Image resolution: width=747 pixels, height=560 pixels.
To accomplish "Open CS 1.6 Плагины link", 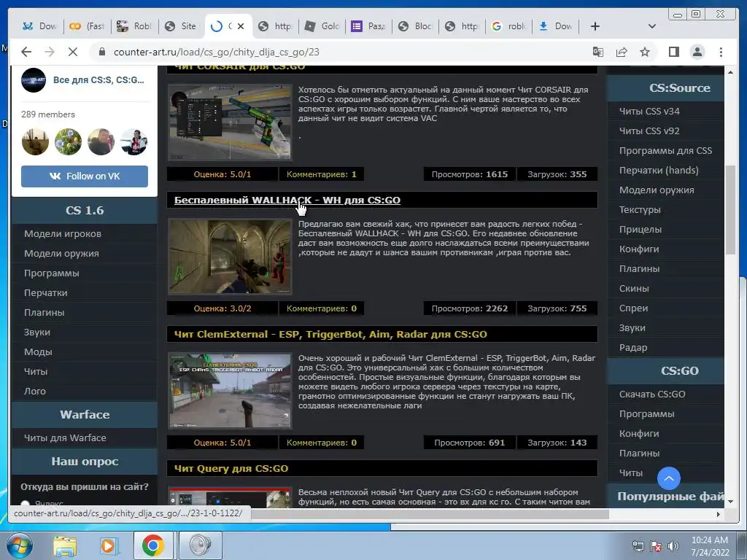I will [x=44, y=313].
